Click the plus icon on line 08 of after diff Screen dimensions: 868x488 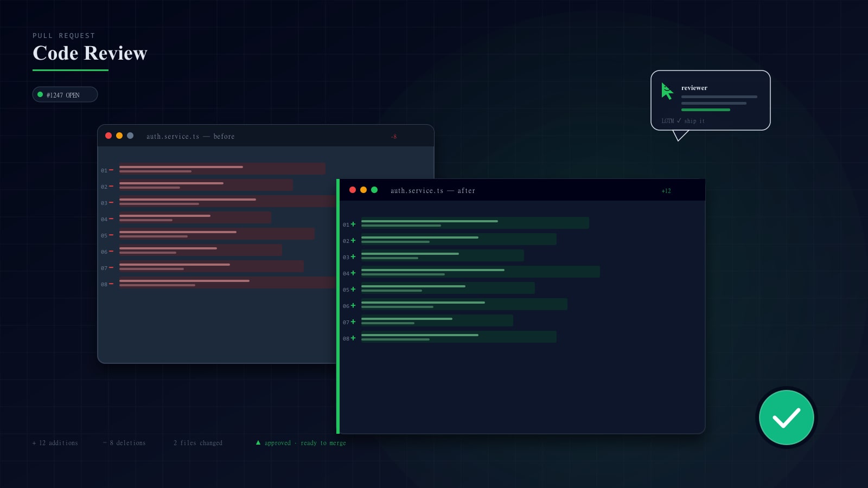click(x=353, y=338)
